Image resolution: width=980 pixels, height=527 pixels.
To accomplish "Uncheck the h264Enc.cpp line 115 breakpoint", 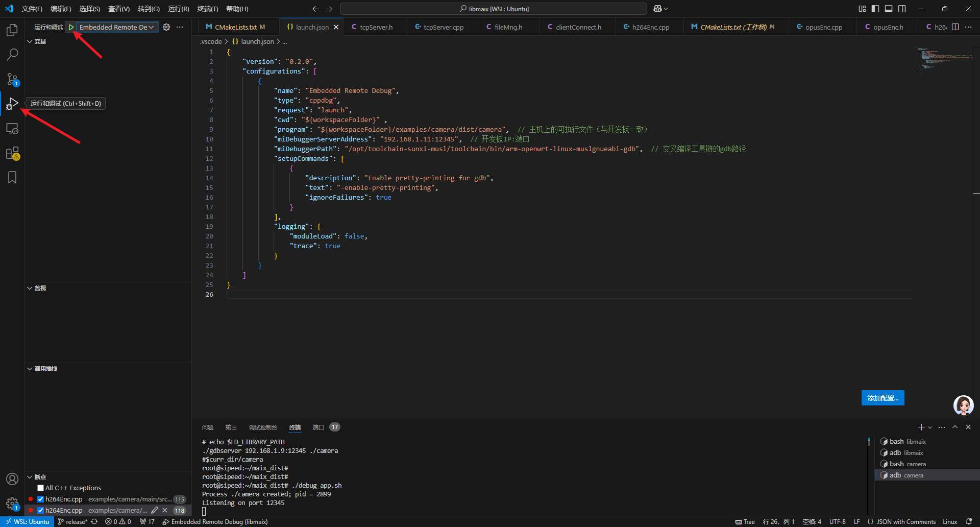I will point(41,499).
